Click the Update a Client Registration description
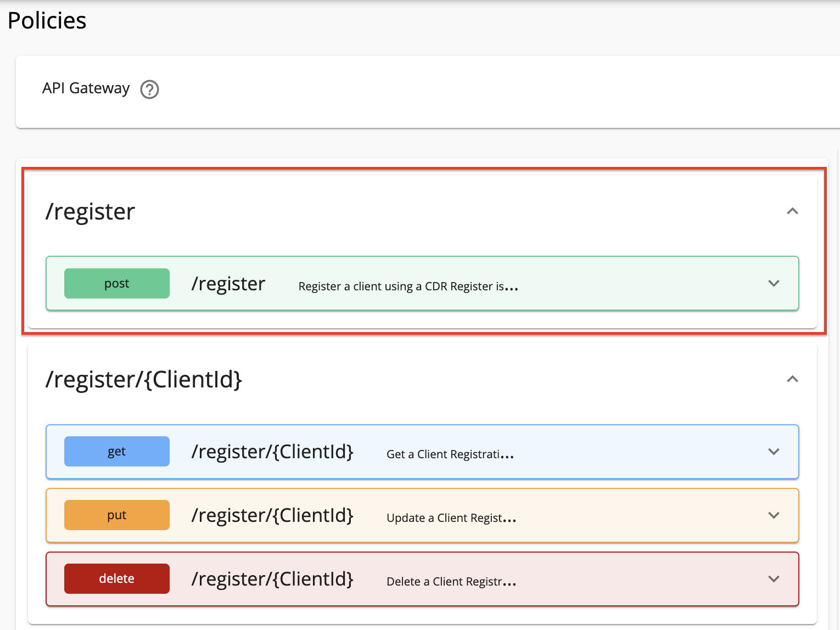This screenshot has width=840, height=630. click(x=451, y=517)
